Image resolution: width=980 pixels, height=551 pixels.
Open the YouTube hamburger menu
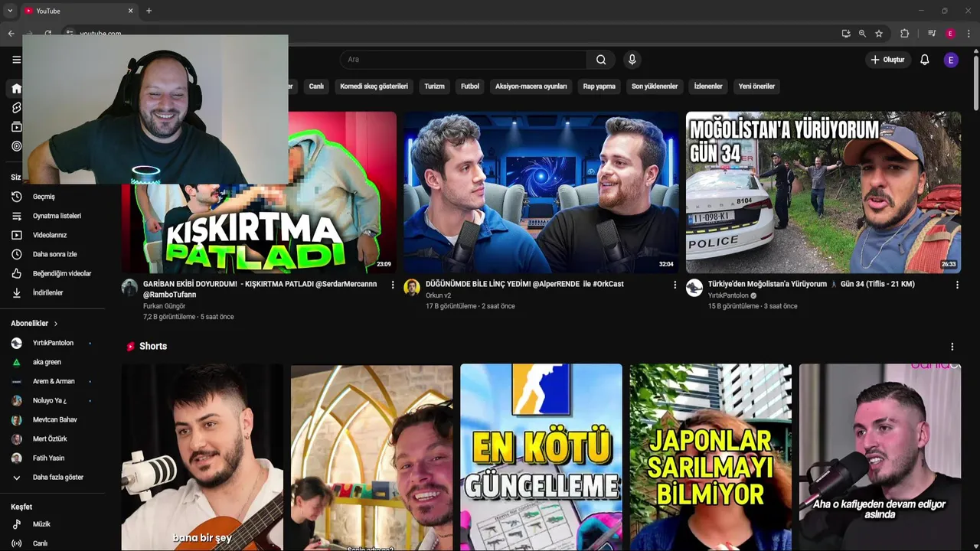coord(16,60)
